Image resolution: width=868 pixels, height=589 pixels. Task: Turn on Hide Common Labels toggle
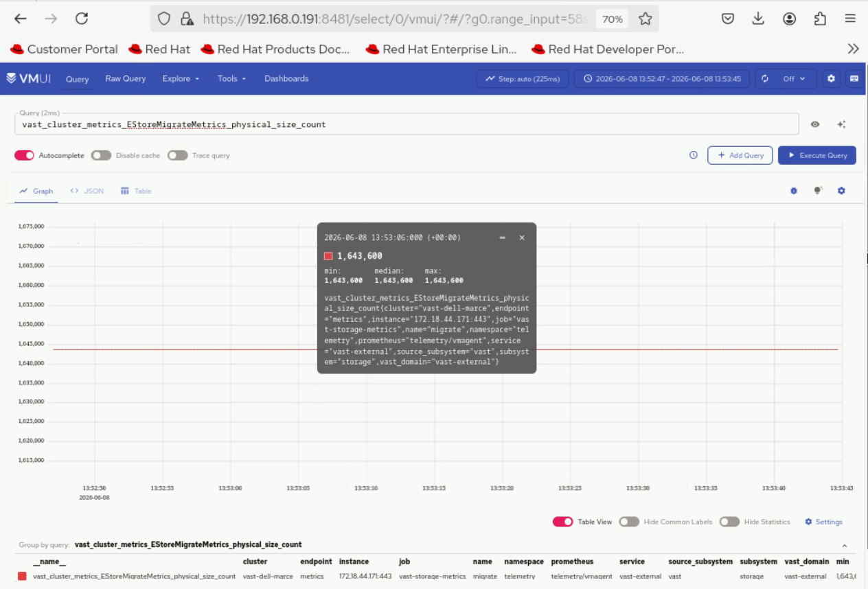click(629, 522)
